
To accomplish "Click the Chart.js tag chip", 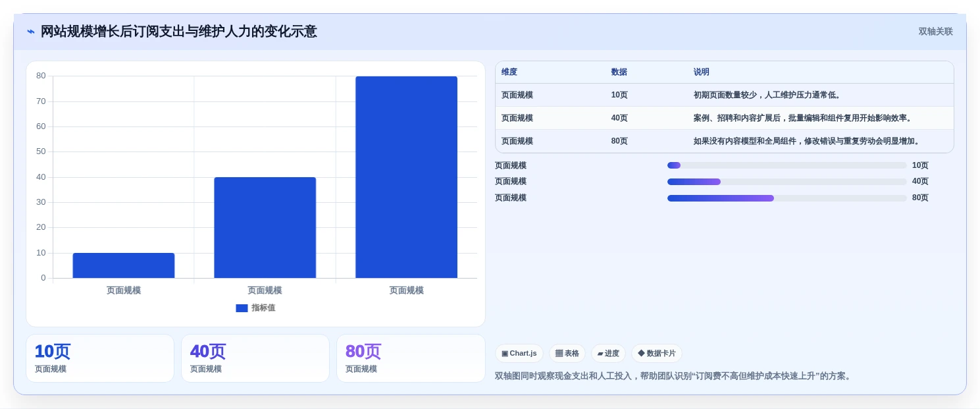I will coord(519,353).
